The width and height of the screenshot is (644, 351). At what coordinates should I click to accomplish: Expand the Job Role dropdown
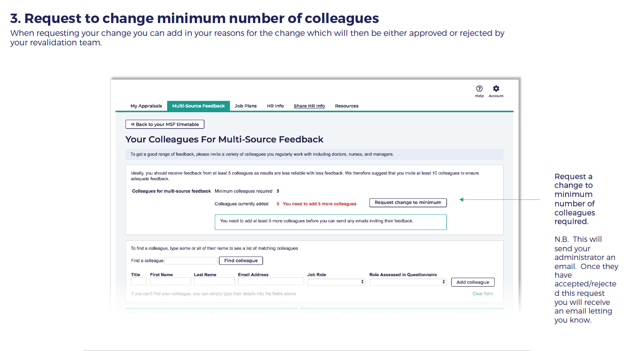336,282
